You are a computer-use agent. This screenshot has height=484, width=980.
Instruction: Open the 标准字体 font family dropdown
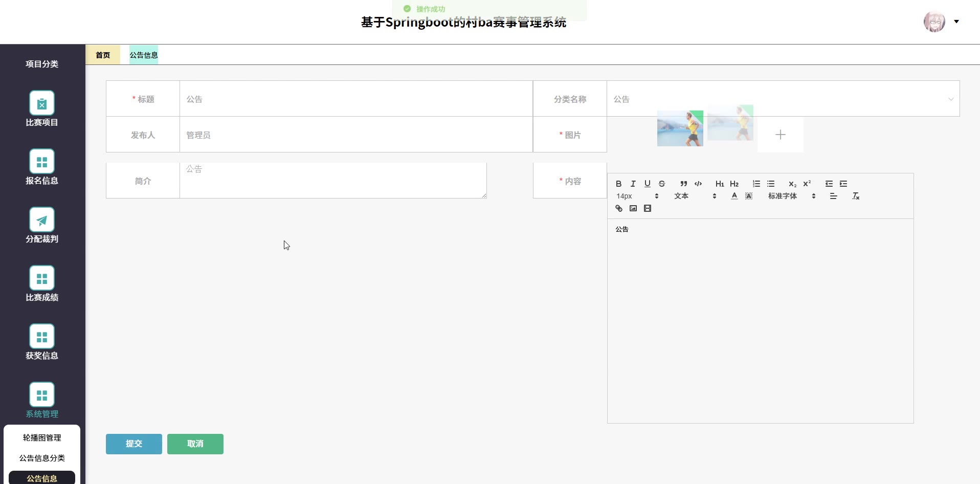click(x=791, y=196)
